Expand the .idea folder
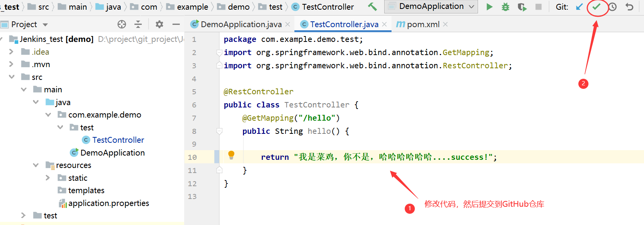 coord(11,52)
